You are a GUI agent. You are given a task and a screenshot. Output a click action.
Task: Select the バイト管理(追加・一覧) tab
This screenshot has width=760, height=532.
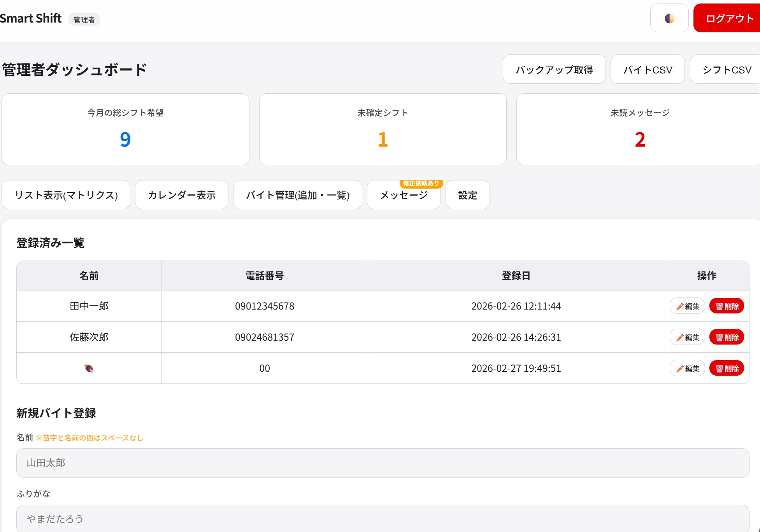point(298,195)
